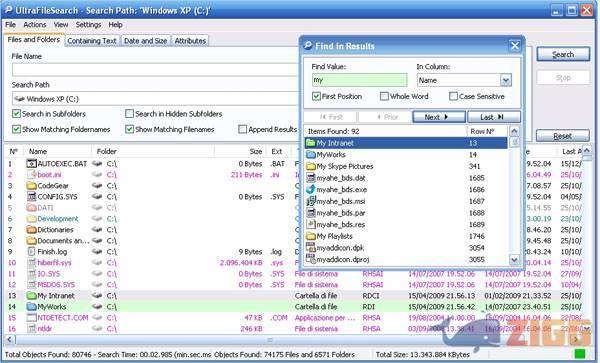Click the Find Value input field
The width and height of the screenshot is (600, 363).
click(359, 80)
